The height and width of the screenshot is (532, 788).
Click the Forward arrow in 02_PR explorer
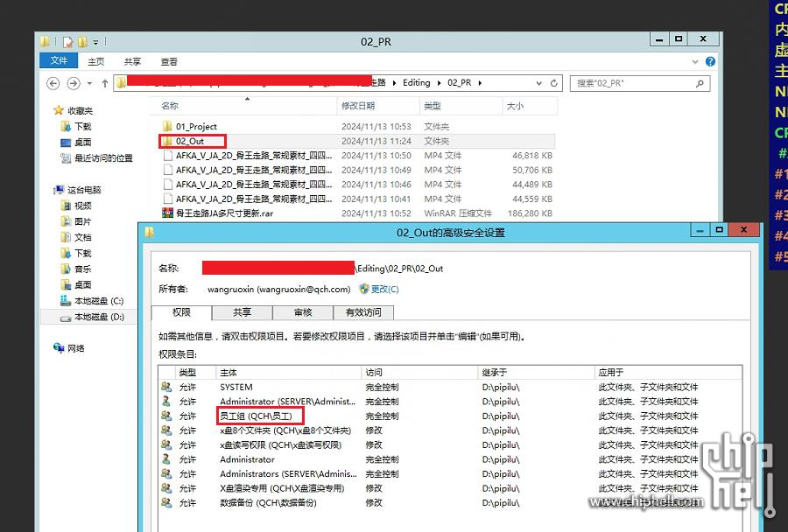click(x=74, y=83)
